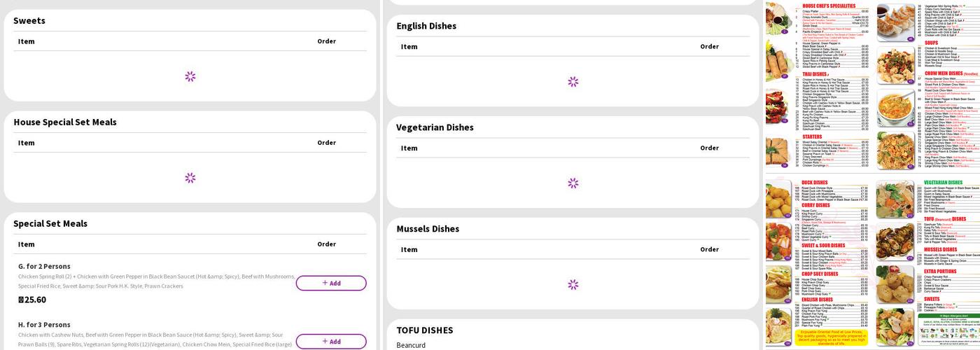Screen dimensions: 980x350
Task: Click the Vegetarian Dishes section title
Action: tap(435, 127)
